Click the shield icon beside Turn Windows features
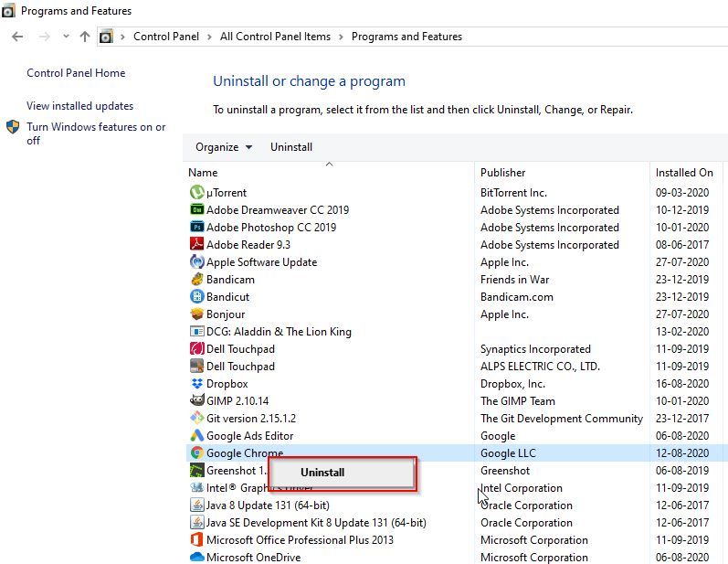Screen dimensions: 728x564 pos(13,127)
